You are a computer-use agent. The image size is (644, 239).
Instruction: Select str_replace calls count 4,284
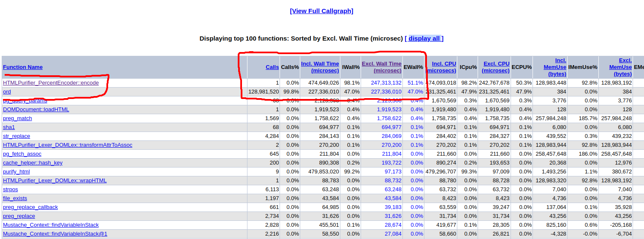(x=272, y=136)
